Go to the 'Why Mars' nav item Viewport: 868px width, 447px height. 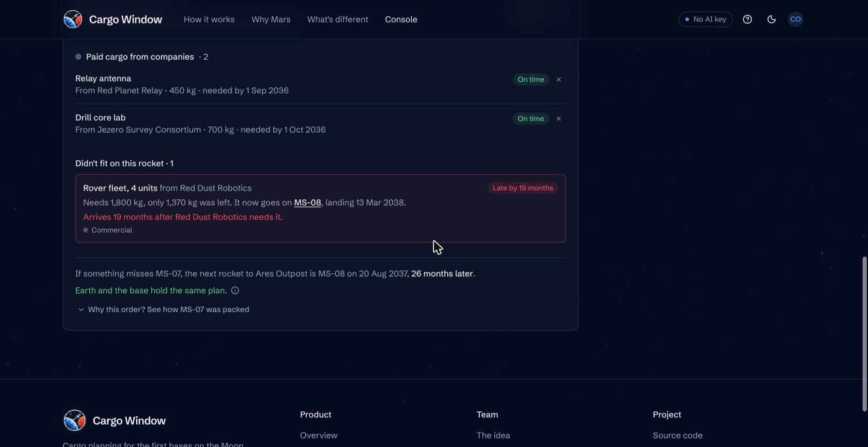[x=271, y=19]
